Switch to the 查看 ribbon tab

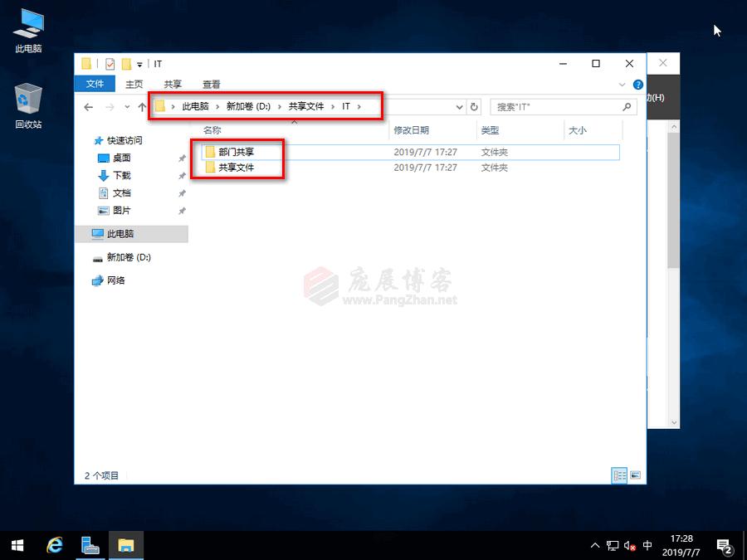208,84
